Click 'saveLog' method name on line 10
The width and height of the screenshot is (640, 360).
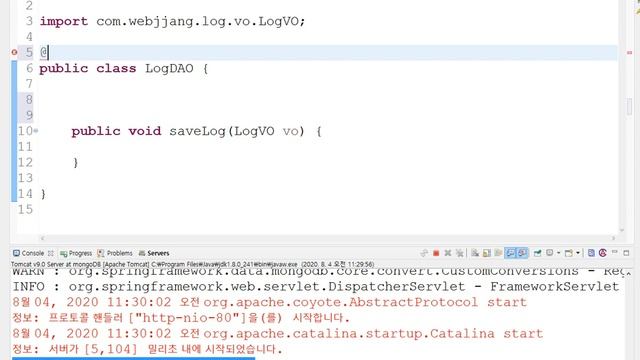(198, 131)
